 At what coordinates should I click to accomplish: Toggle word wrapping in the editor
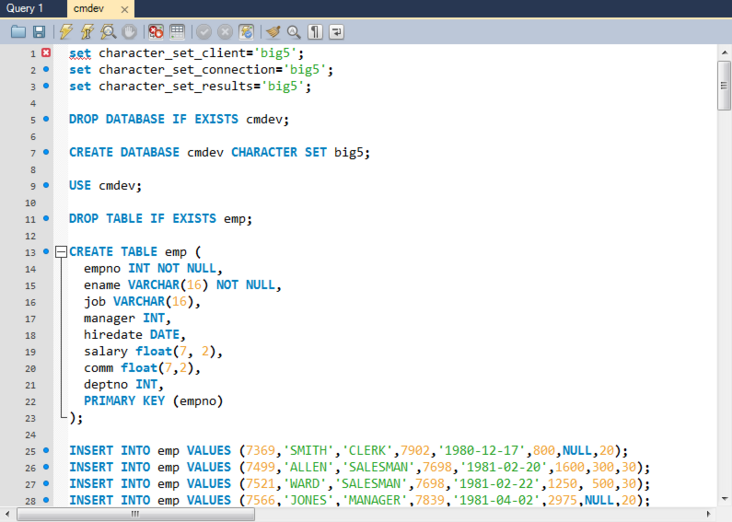pyautogui.click(x=336, y=32)
